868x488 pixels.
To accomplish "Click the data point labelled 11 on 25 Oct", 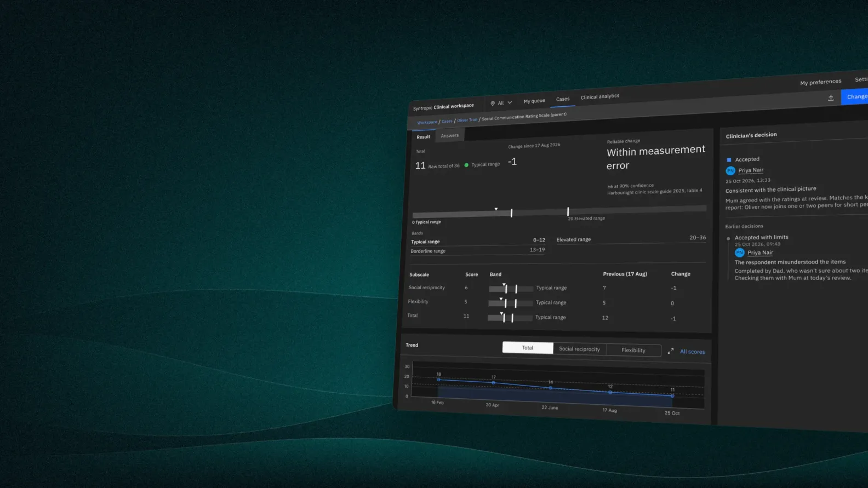I will click(672, 395).
